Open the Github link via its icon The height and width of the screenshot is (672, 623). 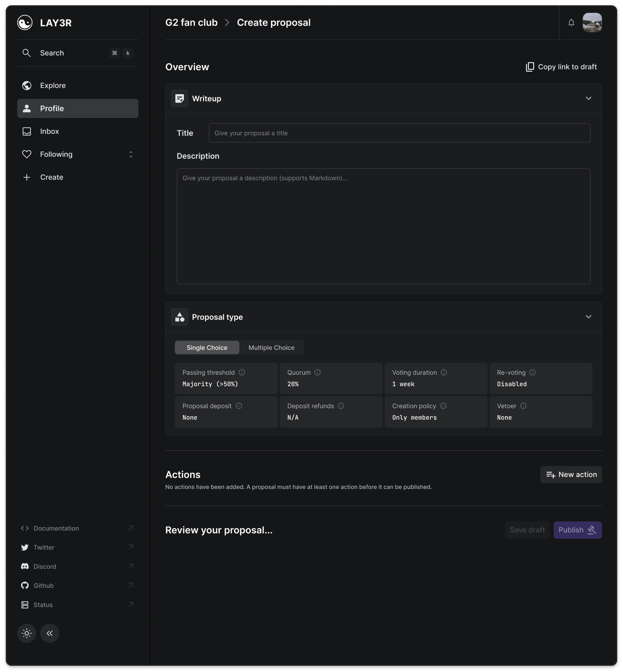(24, 585)
